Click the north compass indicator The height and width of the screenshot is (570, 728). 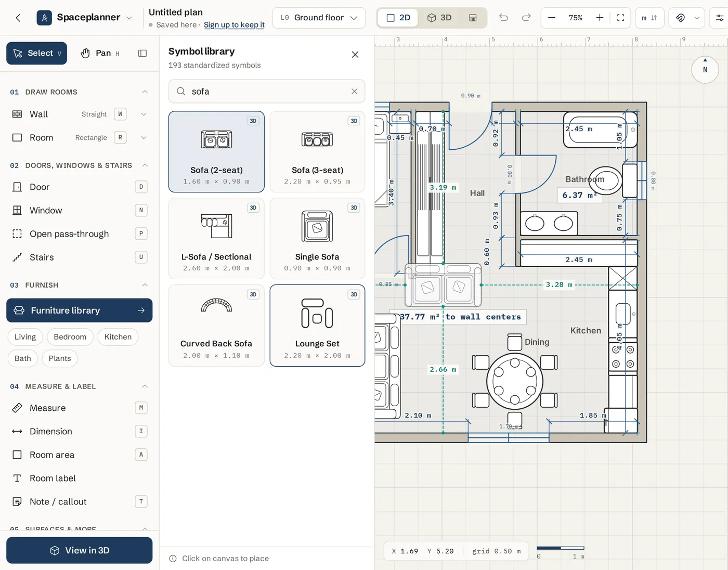coord(705,69)
